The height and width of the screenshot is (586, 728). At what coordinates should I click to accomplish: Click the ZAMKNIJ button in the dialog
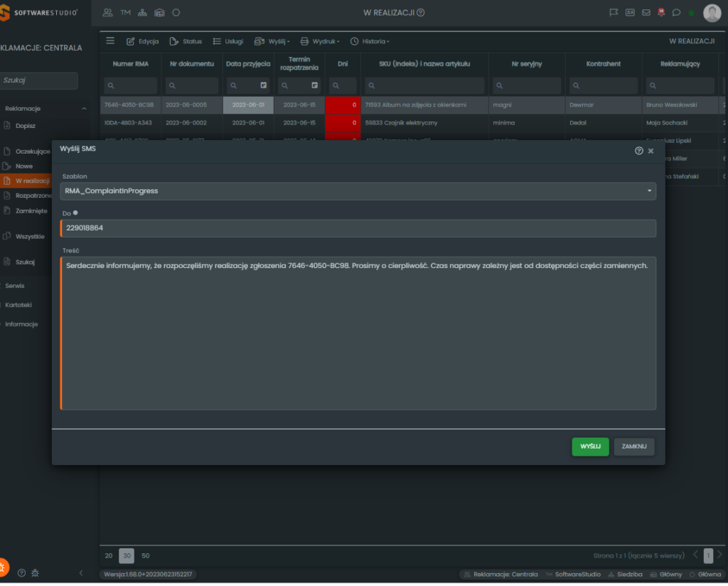[633, 447]
